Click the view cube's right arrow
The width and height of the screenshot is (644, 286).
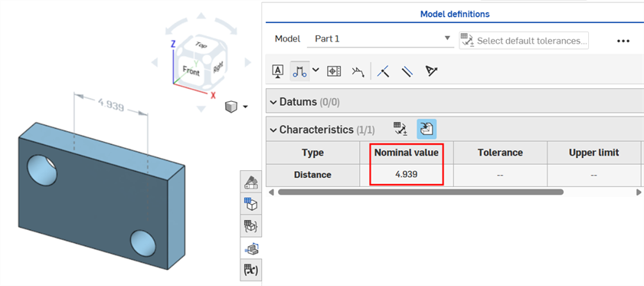tap(247, 63)
